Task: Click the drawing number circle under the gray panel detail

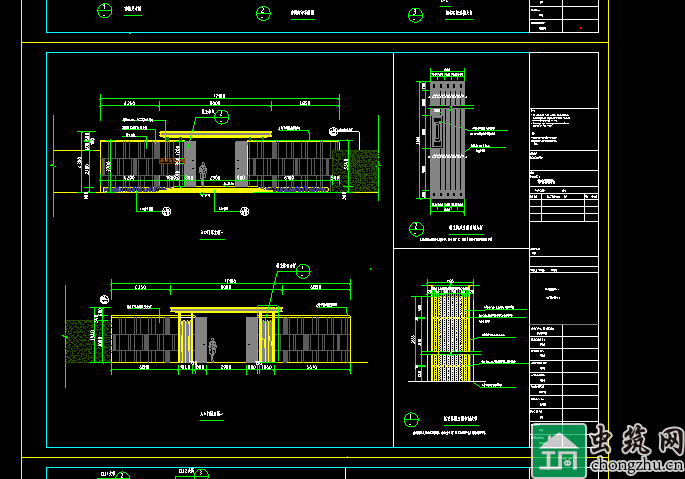Action: (x=414, y=229)
